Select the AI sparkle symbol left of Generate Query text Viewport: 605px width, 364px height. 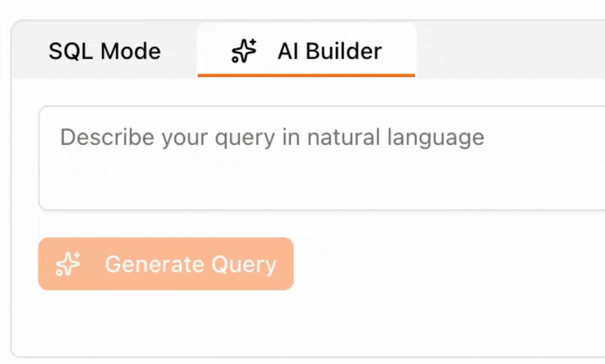pyautogui.click(x=68, y=264)
